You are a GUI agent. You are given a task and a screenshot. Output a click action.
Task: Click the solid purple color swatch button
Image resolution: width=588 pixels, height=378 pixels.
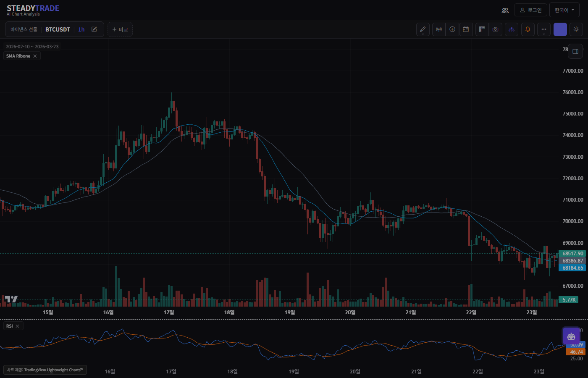(x=560, y=29)
